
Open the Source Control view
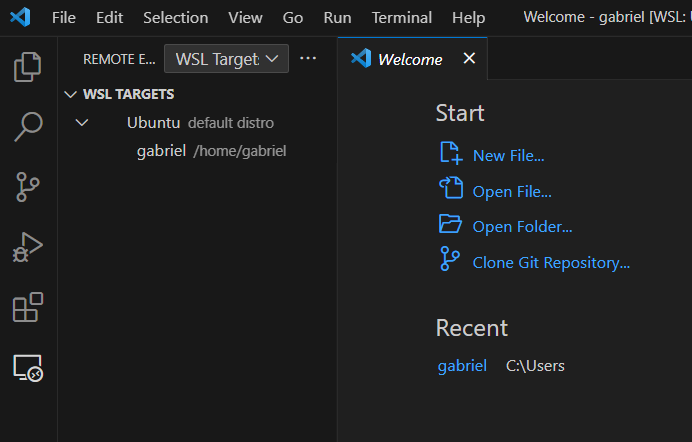(27, 187)
